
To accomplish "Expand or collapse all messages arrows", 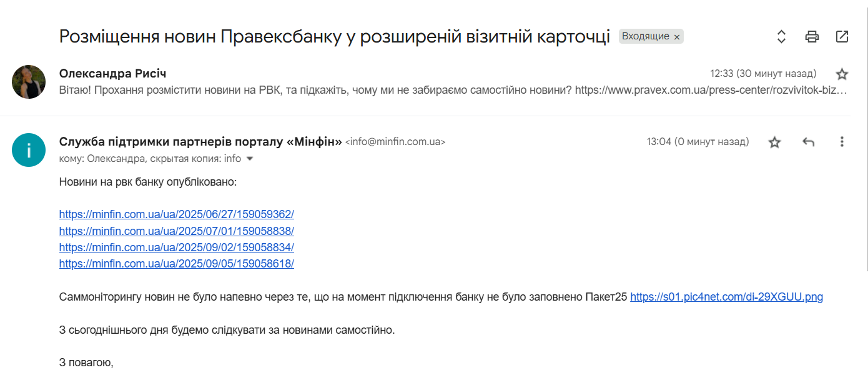I will (x=781, y=36).
